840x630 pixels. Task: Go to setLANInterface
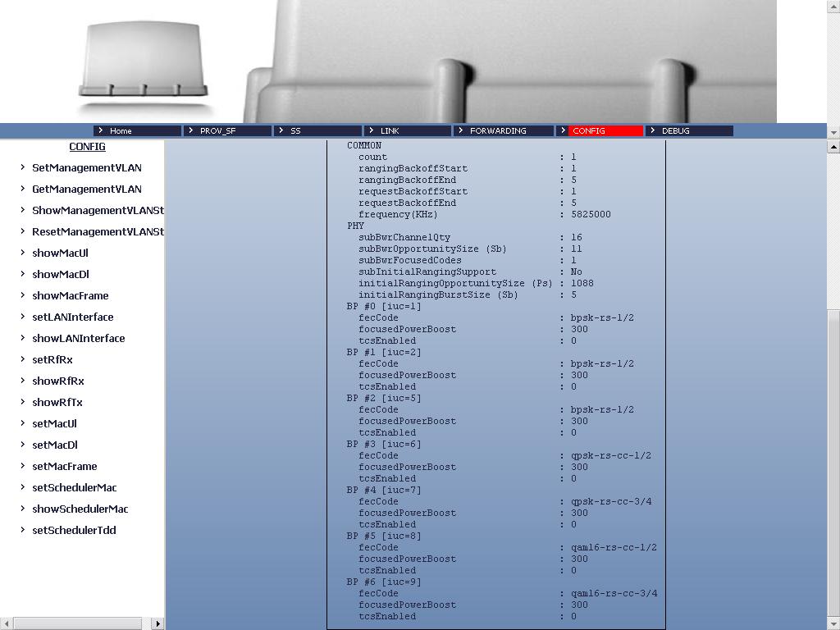(73, 317)
